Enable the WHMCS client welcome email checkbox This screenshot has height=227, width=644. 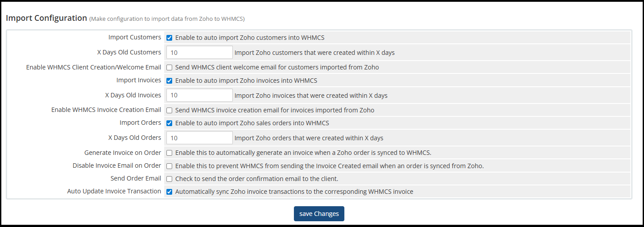pyautogui.click(x=170, y=68)
